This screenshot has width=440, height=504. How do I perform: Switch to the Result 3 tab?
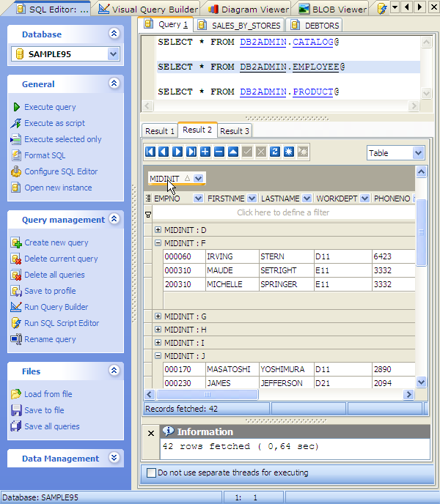pos(235,131)
